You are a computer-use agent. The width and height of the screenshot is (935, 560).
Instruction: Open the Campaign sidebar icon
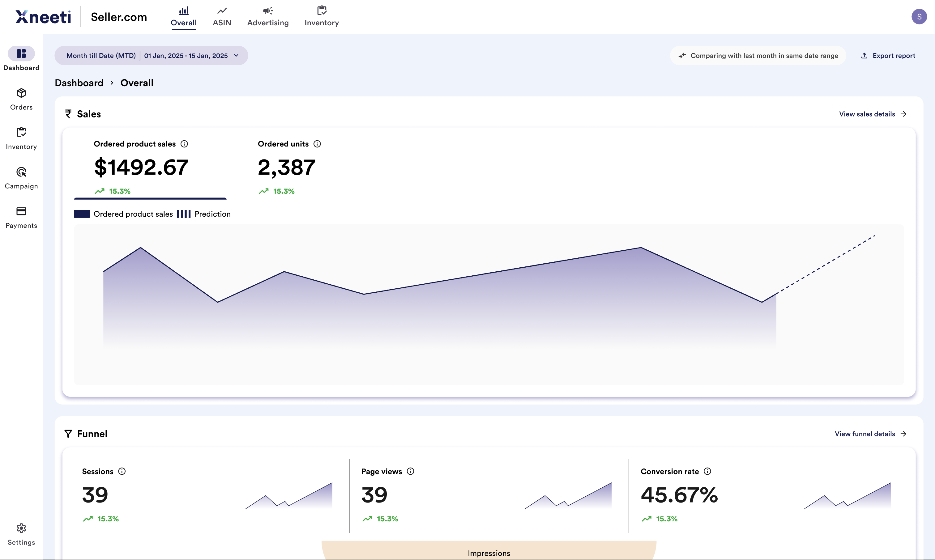coord(21,172)
